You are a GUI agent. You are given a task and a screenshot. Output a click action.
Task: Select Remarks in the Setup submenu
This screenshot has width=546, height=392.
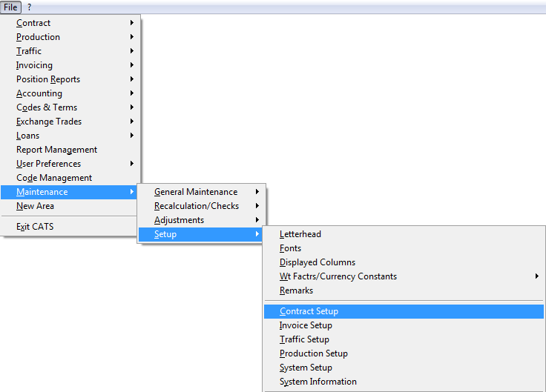pyautogui.click(x=404, y=290)
